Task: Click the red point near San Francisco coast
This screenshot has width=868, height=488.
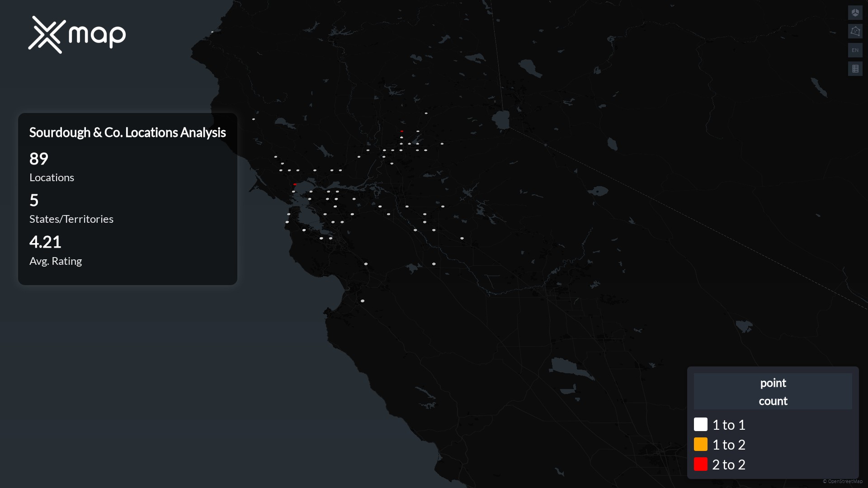Action: pyautogui.click(x=295, y=184)
